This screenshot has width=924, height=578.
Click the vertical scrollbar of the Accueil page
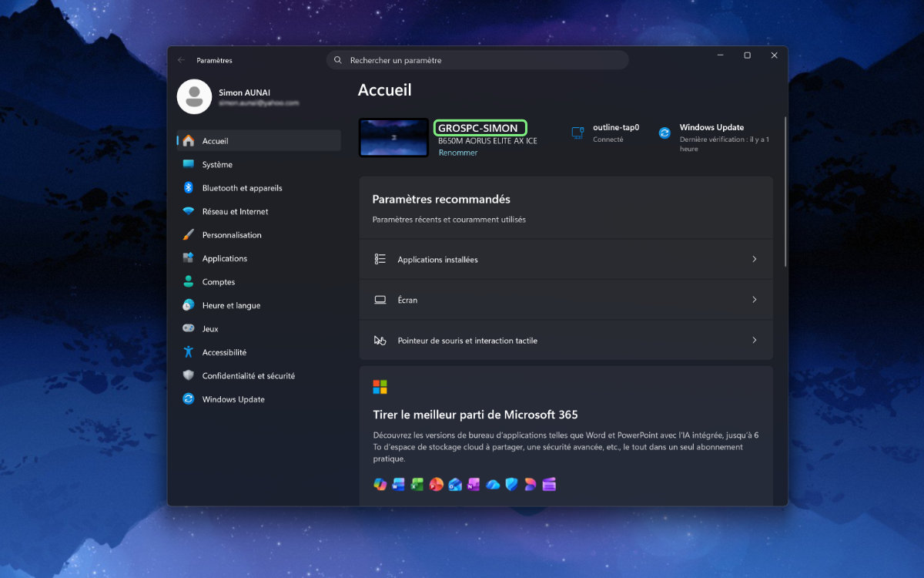click(785, 191)
